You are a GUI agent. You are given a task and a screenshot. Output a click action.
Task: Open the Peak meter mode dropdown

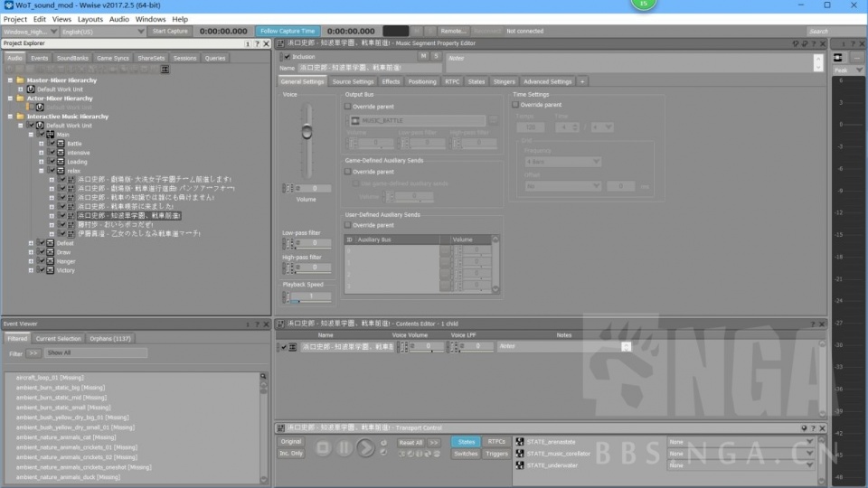(x=848, y=70)
